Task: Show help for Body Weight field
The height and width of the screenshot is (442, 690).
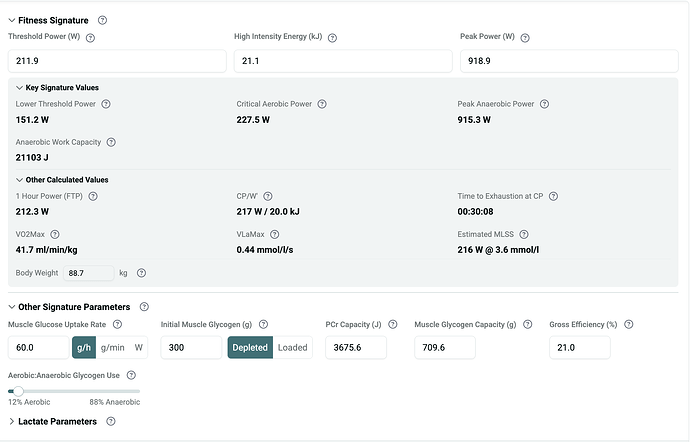Action: coord(141,273)
